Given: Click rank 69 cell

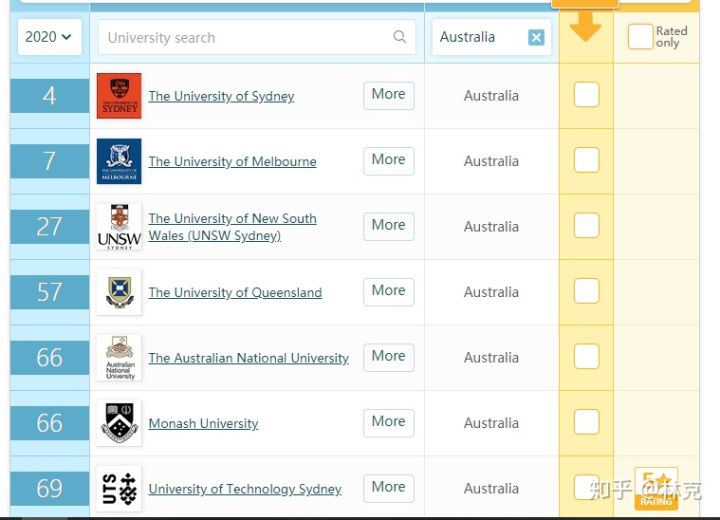Looking at the screenshot, I should [50, 488].
